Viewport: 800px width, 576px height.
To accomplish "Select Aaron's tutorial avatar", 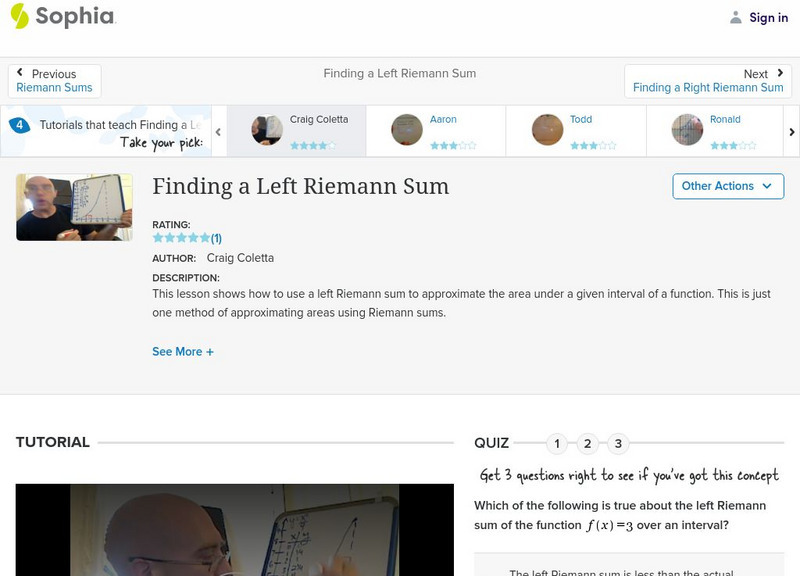I will point(406,128).
